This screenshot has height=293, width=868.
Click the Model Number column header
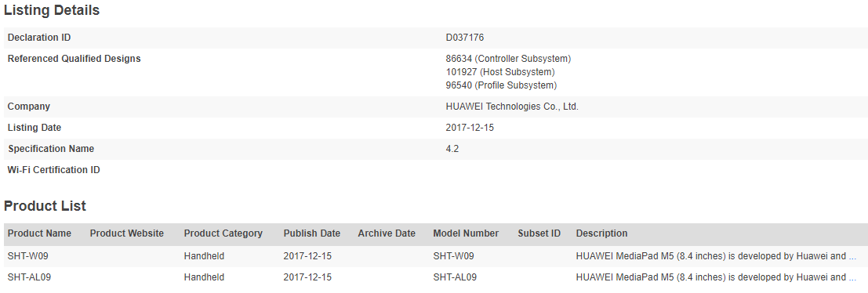466,233
